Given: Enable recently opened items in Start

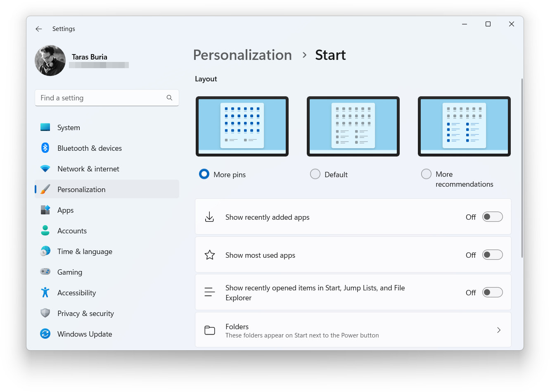Looking at the screenshot, I should [x=492, y=292].
